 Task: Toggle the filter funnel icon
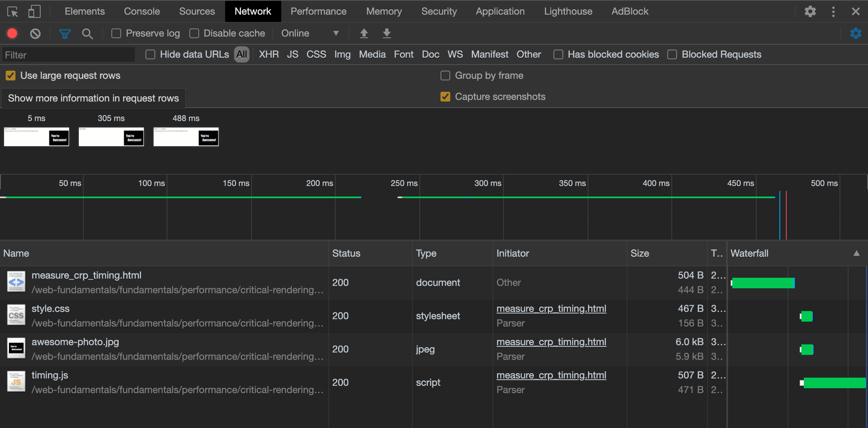[x=65, y=33]
